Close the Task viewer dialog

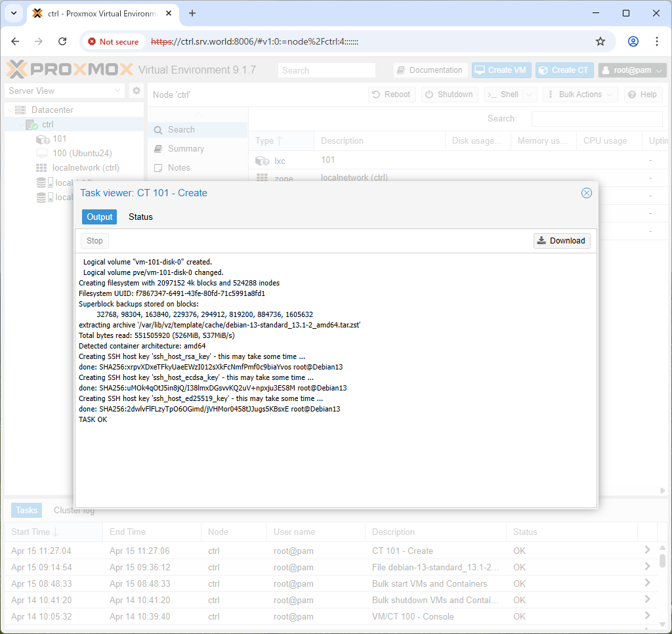(586, 193)
